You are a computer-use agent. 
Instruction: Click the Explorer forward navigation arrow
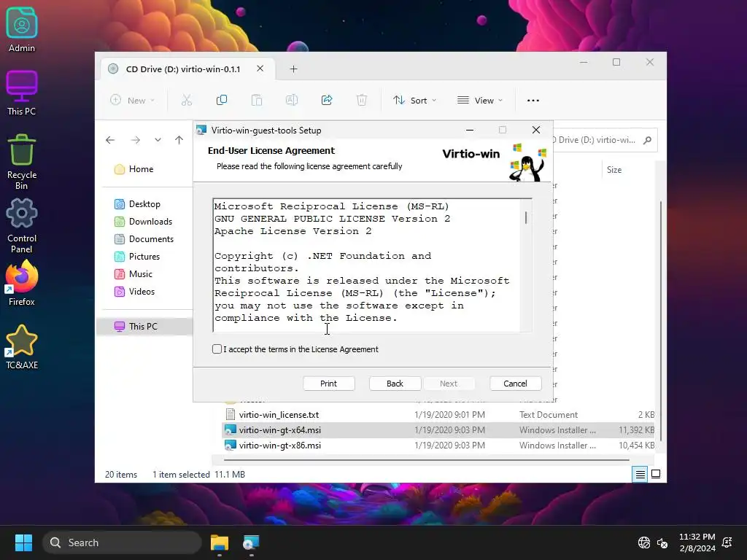pos(136,140)
